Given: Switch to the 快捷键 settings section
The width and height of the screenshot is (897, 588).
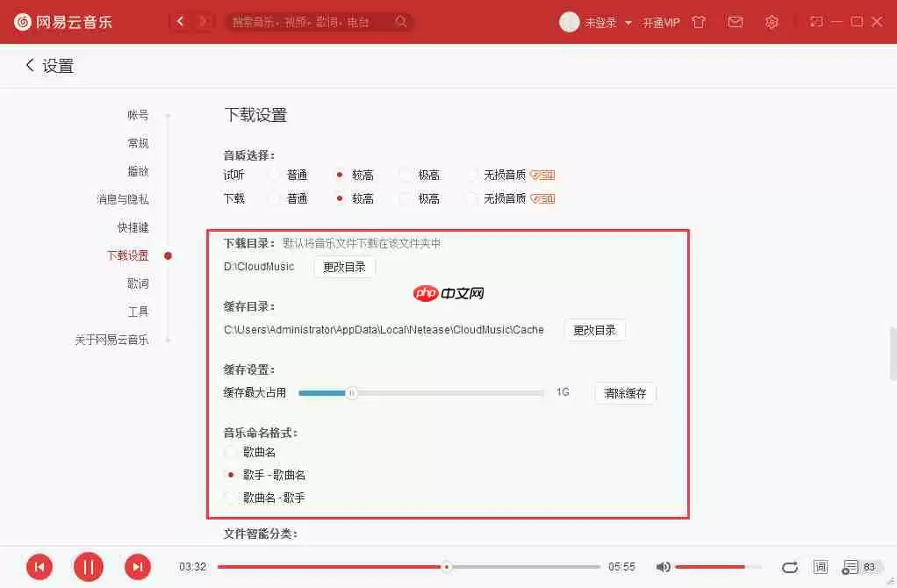Looking at the screenshot, I should click(133, 227).
